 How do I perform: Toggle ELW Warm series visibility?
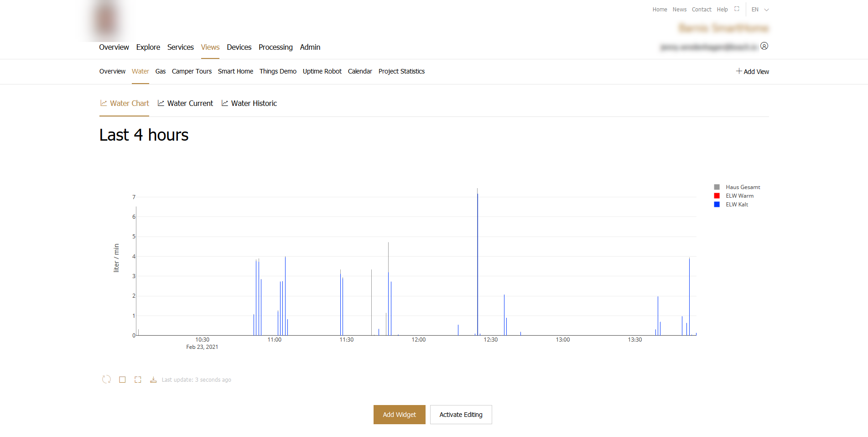tap(739, 196)
